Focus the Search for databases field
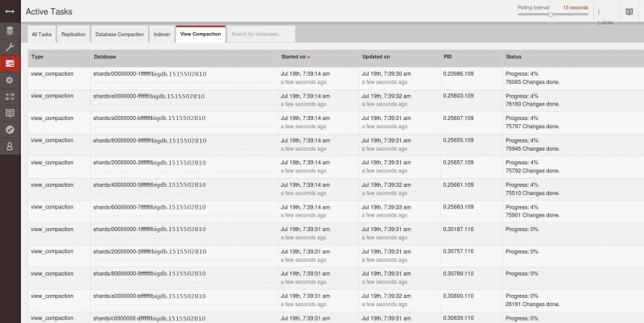The height and width of the screenshot is (323, 644). pos(260,35)
